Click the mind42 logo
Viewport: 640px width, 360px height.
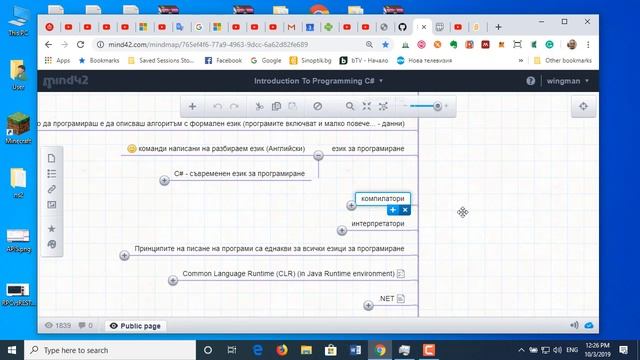coord(66,81)
